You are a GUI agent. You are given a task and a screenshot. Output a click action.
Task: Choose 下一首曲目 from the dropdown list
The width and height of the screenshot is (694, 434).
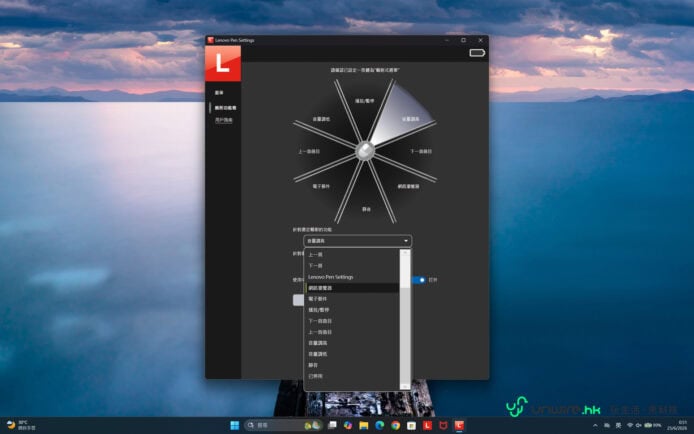pyautogui.click(x=351, y=321)
